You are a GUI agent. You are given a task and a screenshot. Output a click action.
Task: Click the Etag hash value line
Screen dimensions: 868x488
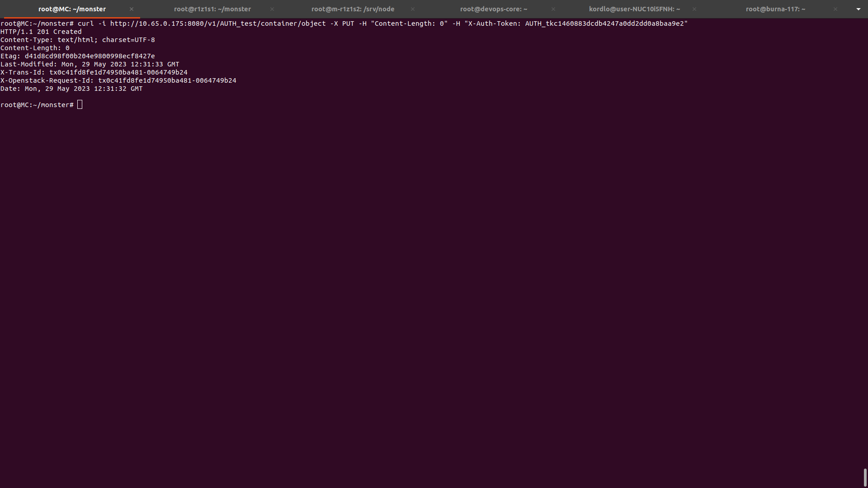click(90, 56)
